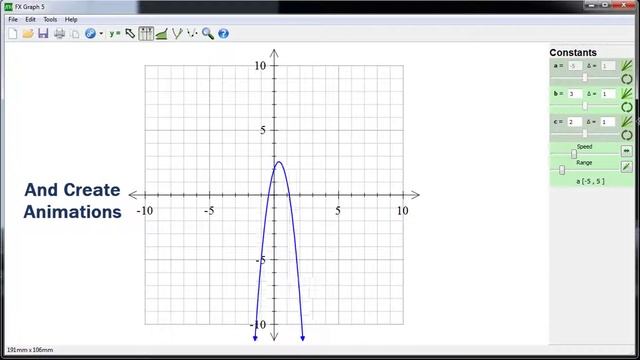Click the slider handle for constant c
This screenshot has height=360, width=640.
pyautogui.click(x=585, y=133)
